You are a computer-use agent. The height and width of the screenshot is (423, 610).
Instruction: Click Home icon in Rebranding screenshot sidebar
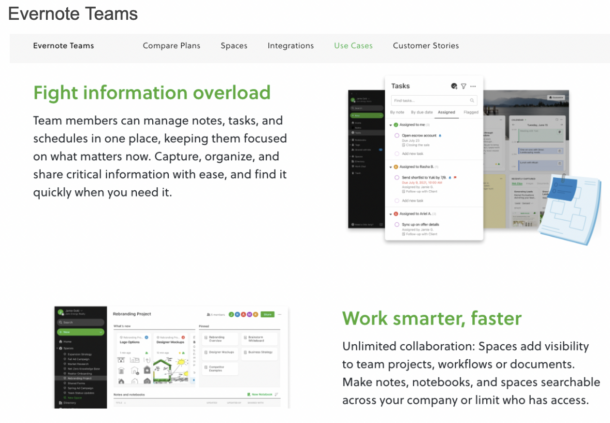pyautogui.click(x=61, y=341)
